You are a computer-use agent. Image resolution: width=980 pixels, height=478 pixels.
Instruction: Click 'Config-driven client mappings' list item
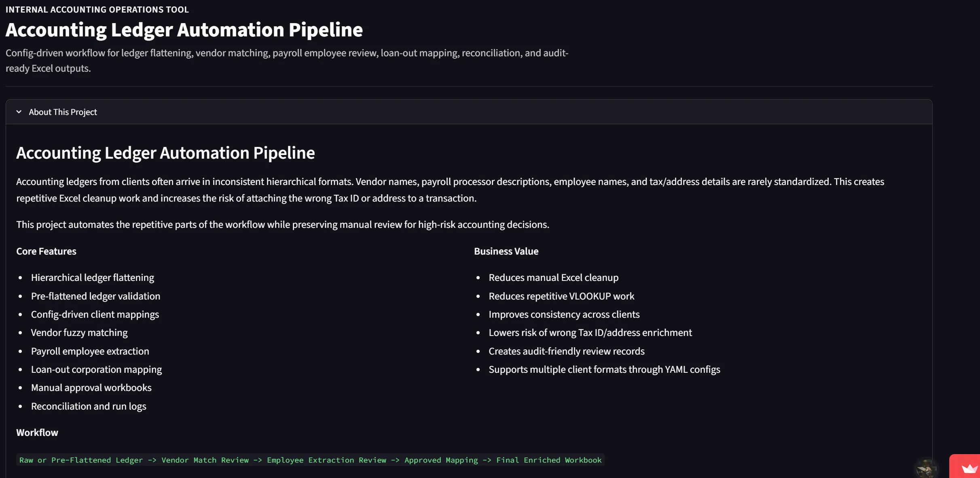[95, 314]
